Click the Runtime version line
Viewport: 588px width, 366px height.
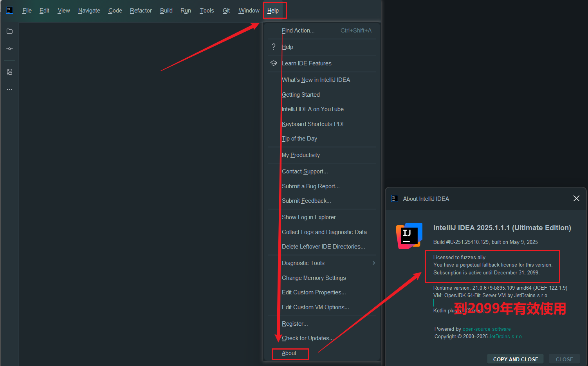coord(500,288)
